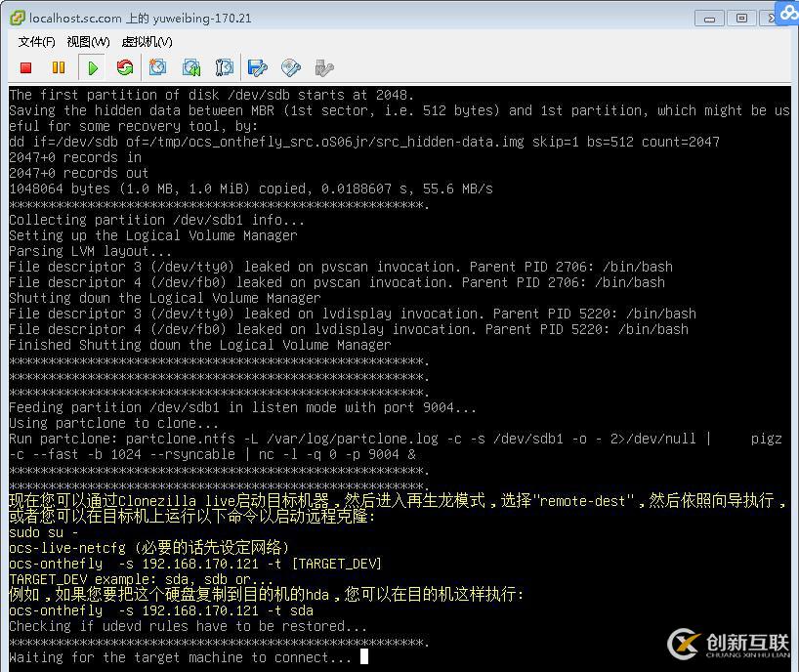
Task: Open the 虚拟机(V) menu
Action: pos(145,42)
